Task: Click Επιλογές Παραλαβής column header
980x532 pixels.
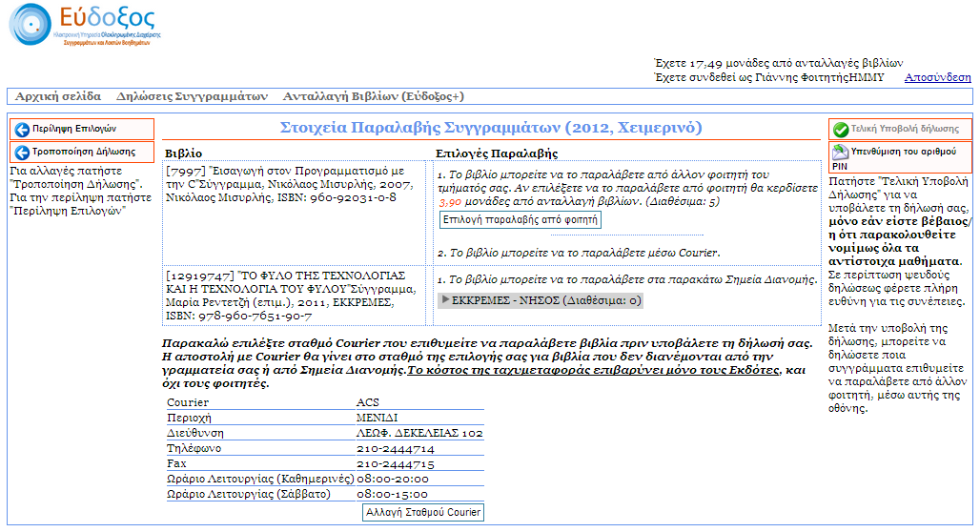Action: tap(497, 153)
